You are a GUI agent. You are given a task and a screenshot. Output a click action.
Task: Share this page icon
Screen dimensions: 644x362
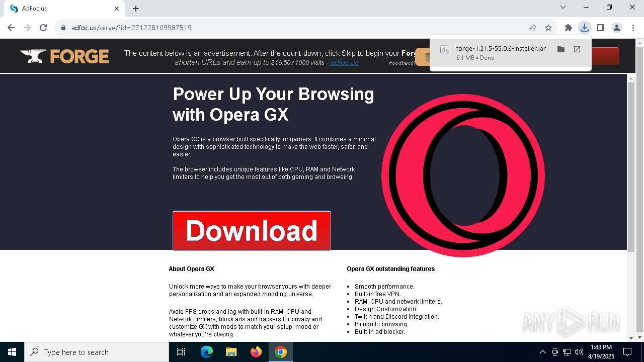tap(532, 28)
